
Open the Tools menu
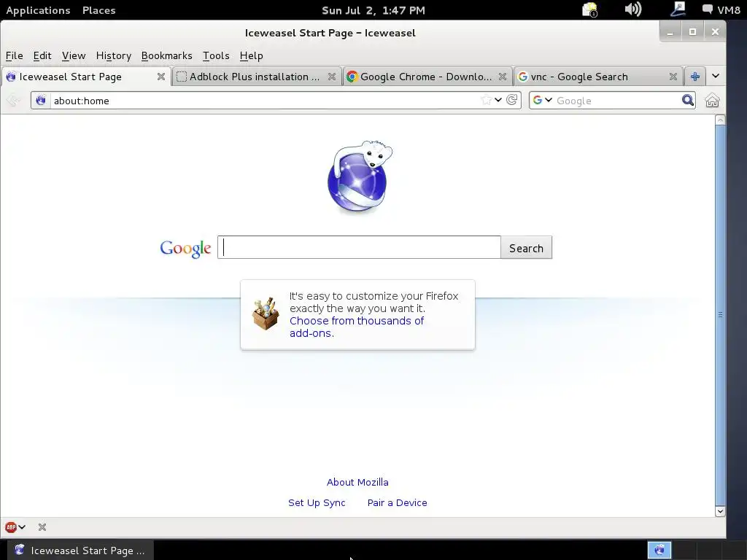point(216,55)
